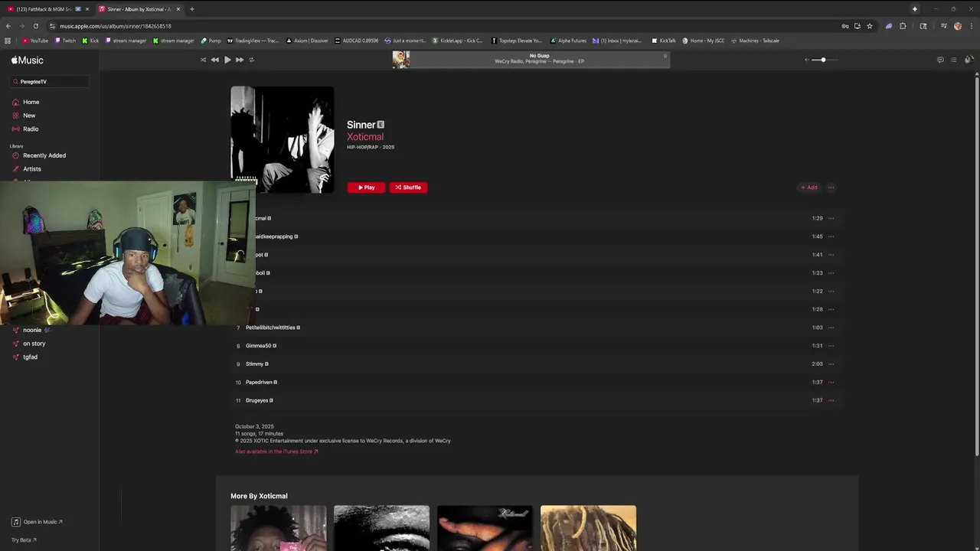Open the YouTube bookmark
Image resolution: width=980 pixels, height=551 pixels.
click(35, 41)
